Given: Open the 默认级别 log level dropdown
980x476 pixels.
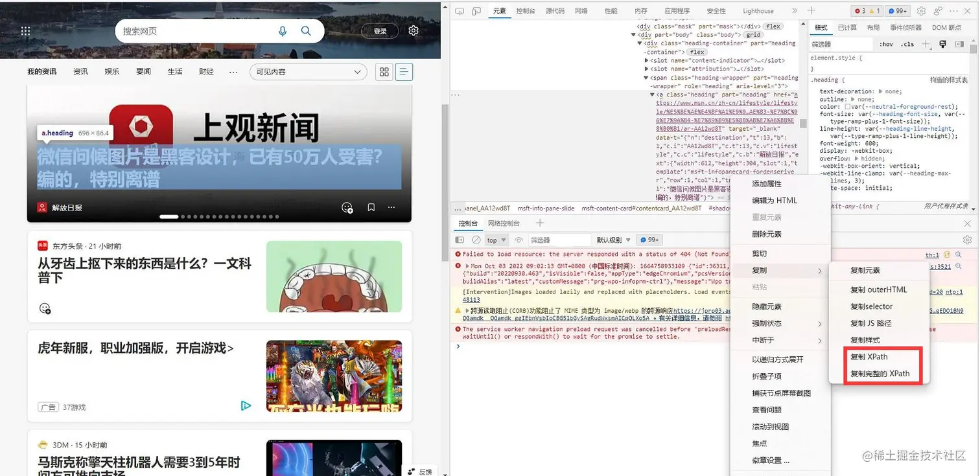Looking at the screenshot, I should click(x=613, y=240).
